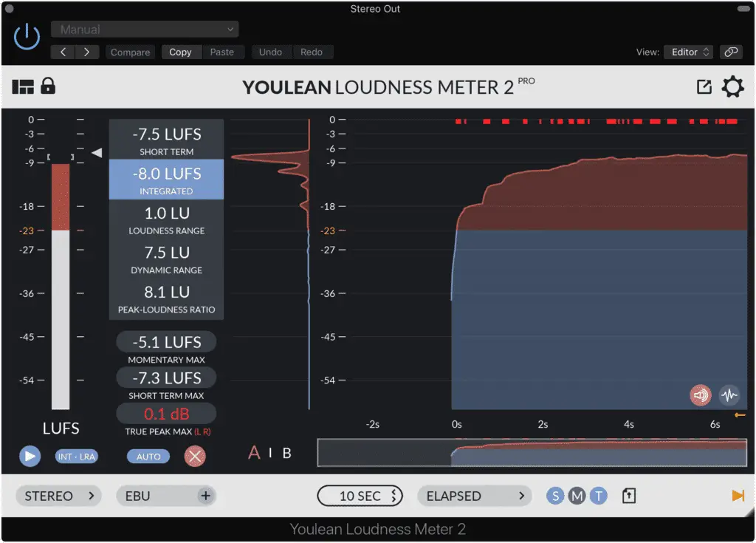Click the loudness distribution histogram
The image size is (756, 543).
(270, 264)
